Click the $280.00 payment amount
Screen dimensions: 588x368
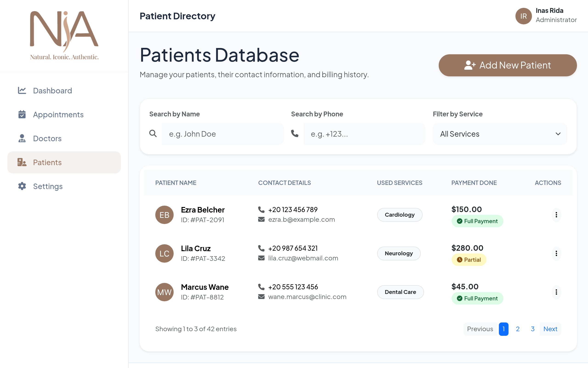tap(467, 248)
